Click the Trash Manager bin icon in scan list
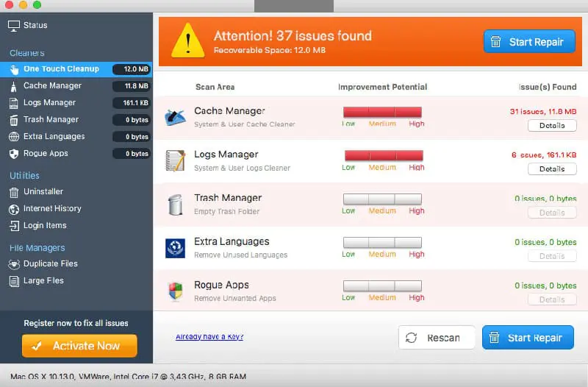Viewport: 588px width, 387px height. click(x=175, y=205)
